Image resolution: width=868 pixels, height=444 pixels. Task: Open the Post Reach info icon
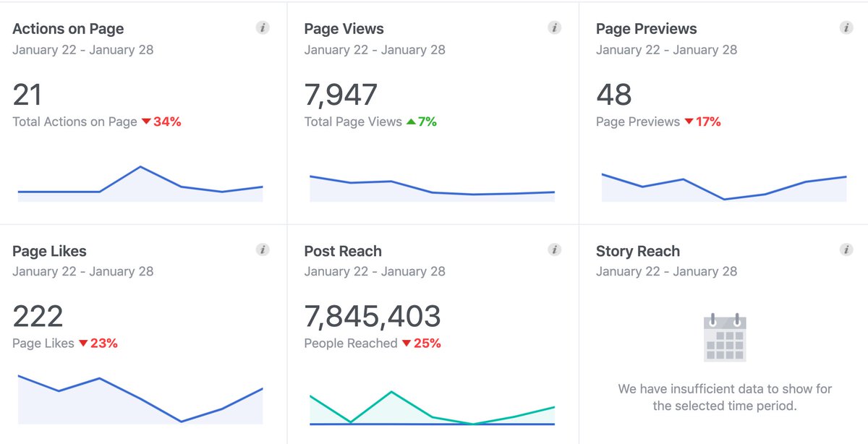point(554,249)
